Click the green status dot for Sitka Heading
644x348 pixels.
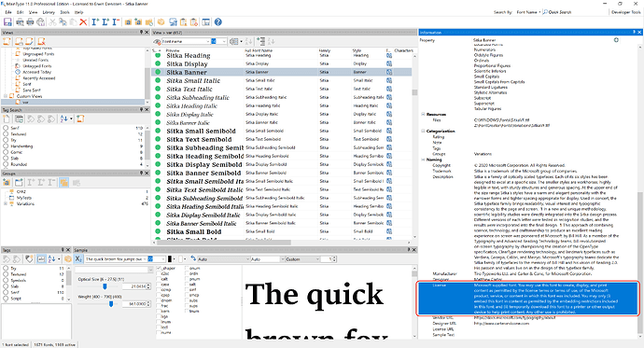158,55
